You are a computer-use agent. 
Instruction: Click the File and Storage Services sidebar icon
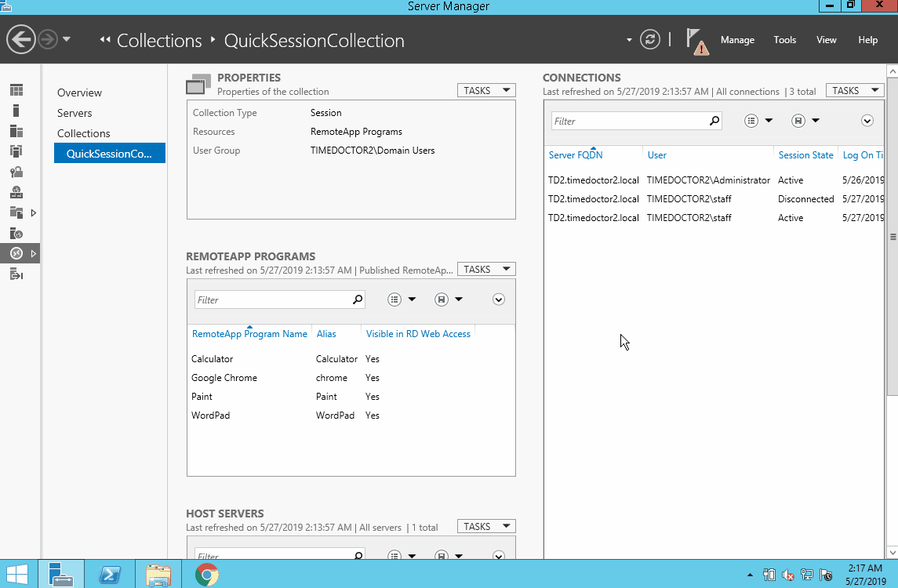tap(16, 212)
